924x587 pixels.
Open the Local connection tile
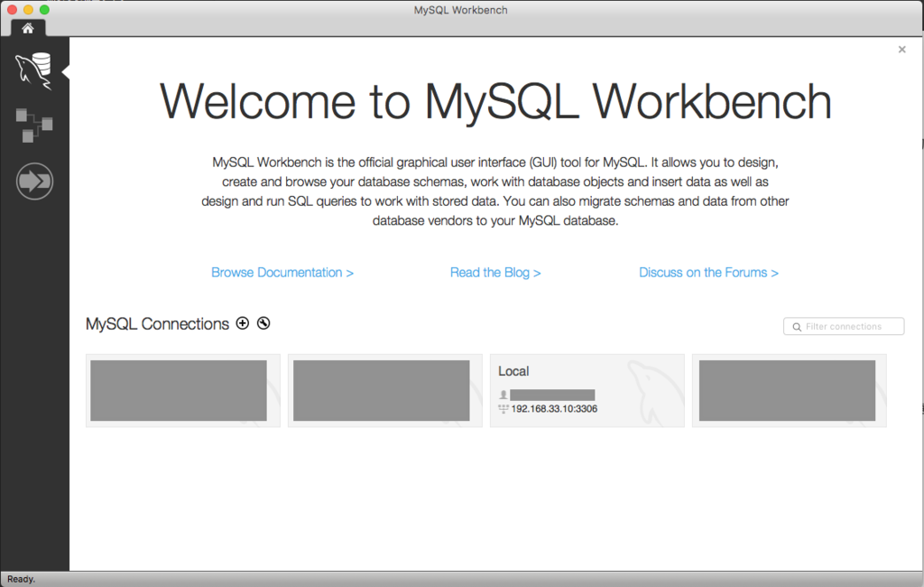[587, 390]
